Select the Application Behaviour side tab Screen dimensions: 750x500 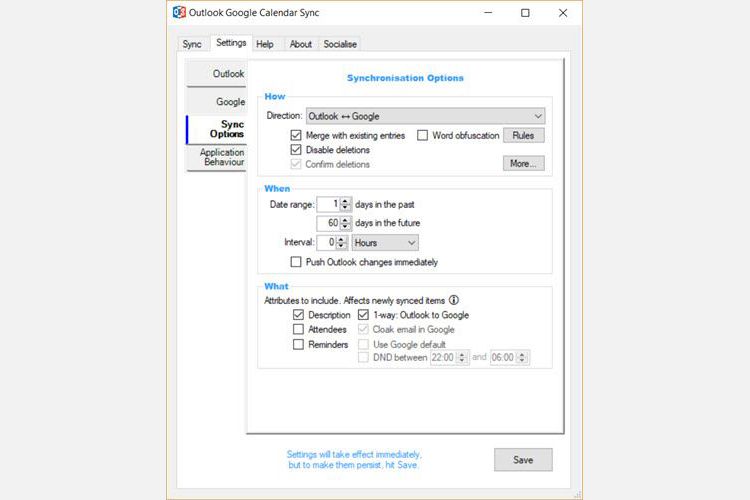coord(216,157)
